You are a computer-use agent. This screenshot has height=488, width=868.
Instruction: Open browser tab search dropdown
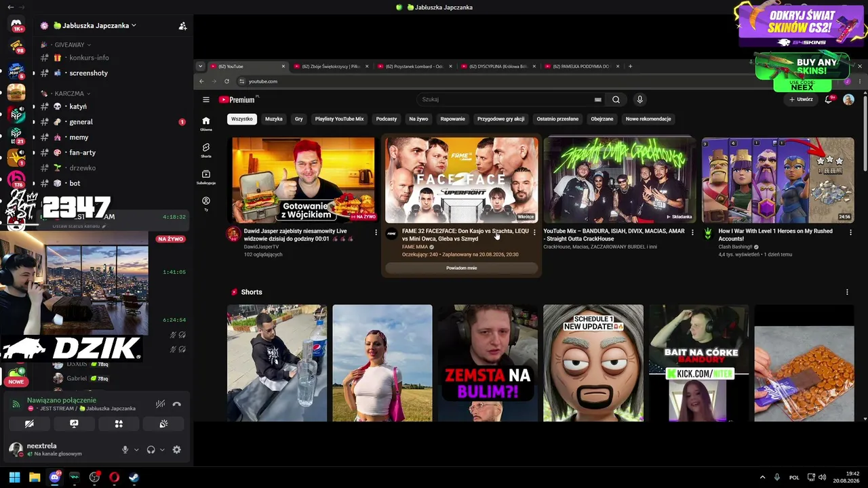coord(200,66)
